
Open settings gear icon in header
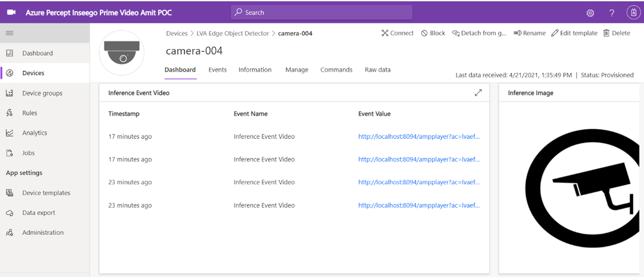[x=590, y=13]
